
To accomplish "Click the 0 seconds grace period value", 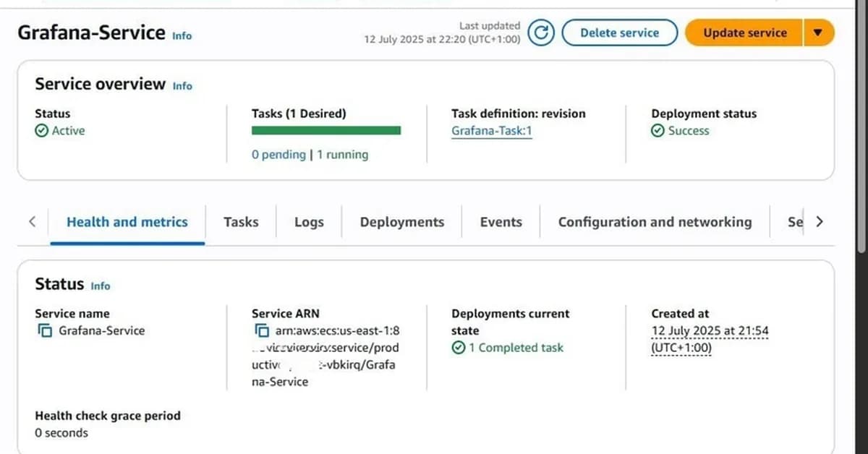I will pyautogui.click(x=61, y=433).
